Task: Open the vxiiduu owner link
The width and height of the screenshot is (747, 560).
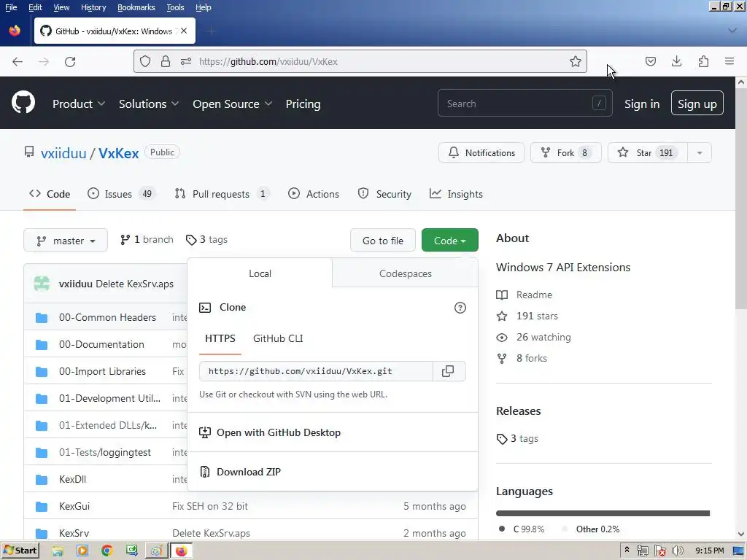Action: (63, 153)
